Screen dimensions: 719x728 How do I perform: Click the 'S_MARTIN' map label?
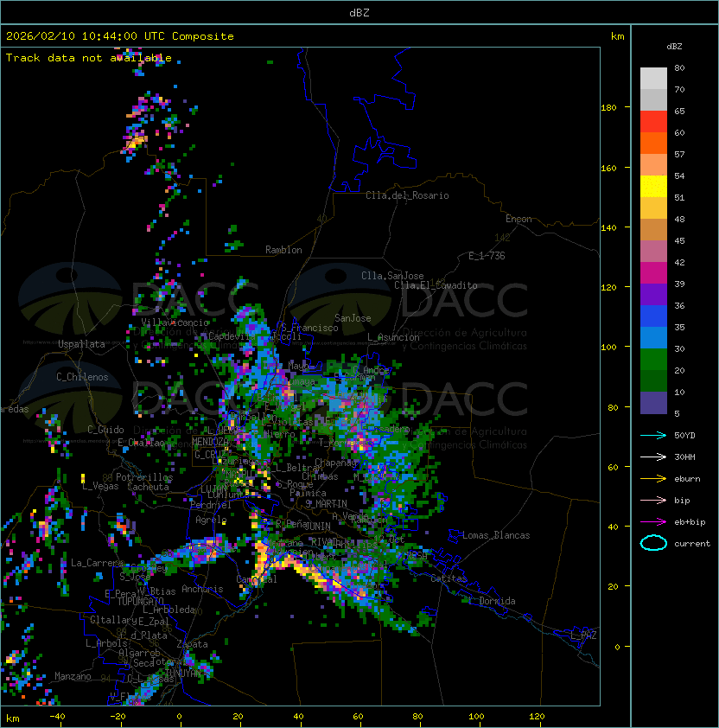point(326,504)
